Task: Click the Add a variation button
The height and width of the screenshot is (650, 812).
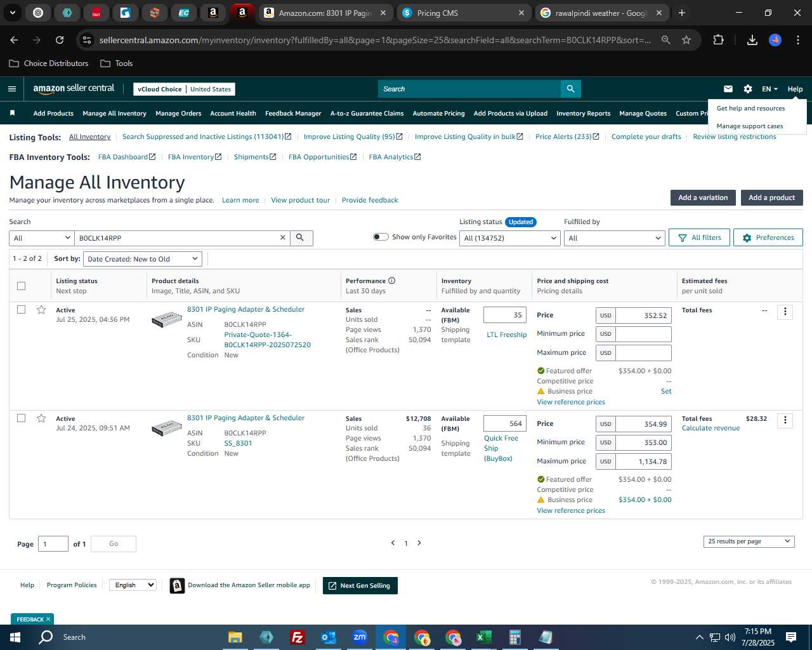Action: tap(703, 197)
